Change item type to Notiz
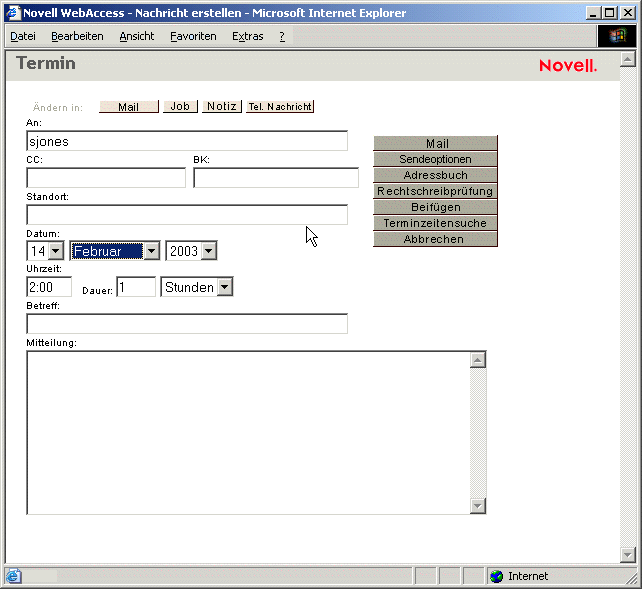Viewport: 642px width, 589px height. point(222,106)
